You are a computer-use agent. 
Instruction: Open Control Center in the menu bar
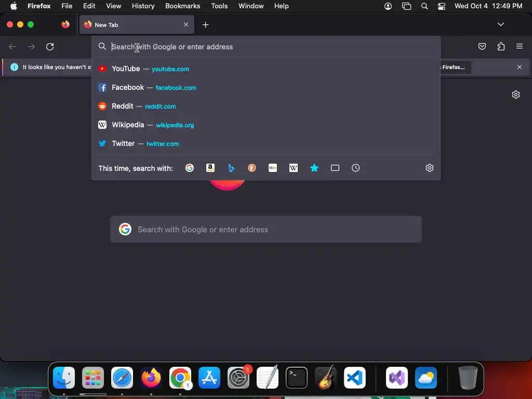click(x=442, y=6)
